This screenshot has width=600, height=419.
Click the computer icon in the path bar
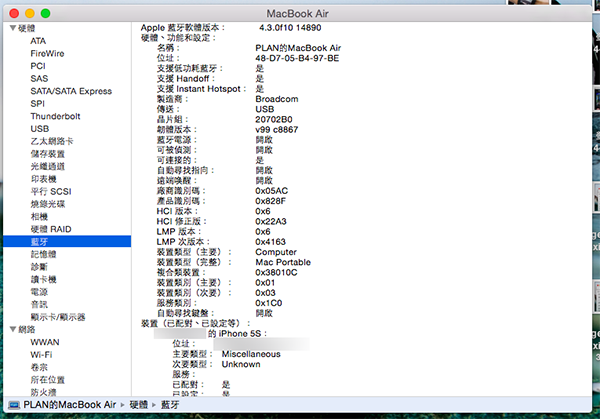pyautogui.click(x=15, y=404)
